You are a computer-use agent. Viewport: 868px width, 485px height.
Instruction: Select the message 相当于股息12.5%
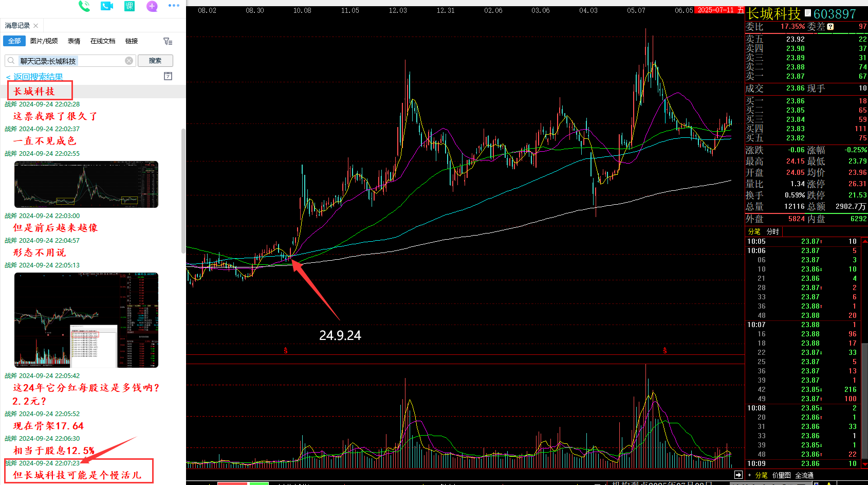click(x=54, y=451)
